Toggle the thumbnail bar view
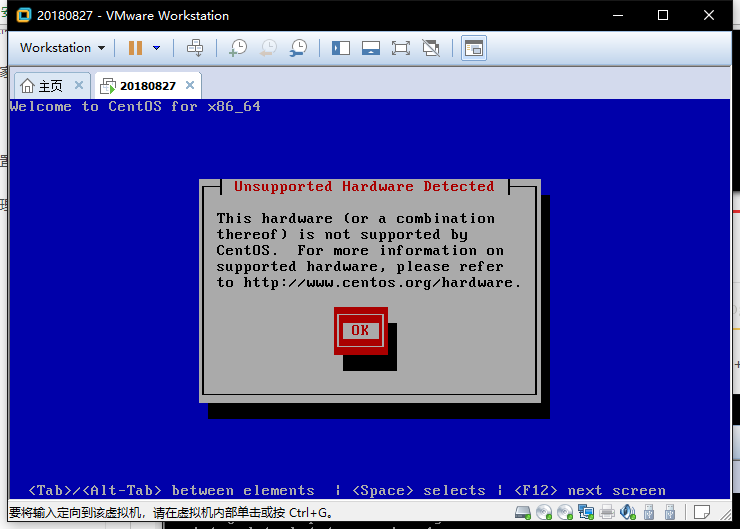740x529 pixels. tap(371, 48)
